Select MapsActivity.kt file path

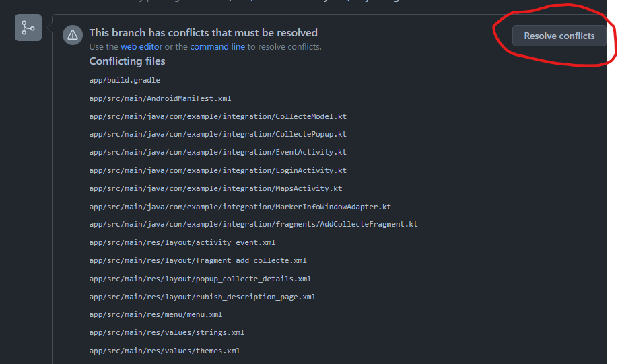[215, 188]
